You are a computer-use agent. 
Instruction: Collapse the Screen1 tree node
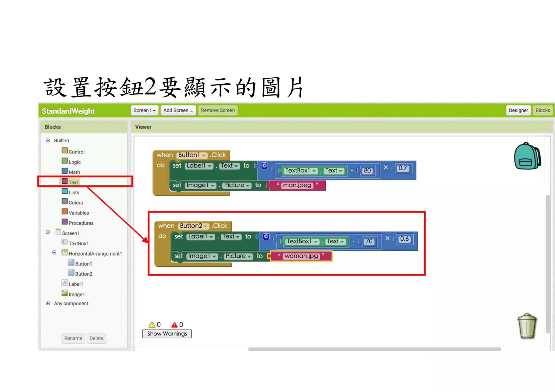[x=48, y=232]
